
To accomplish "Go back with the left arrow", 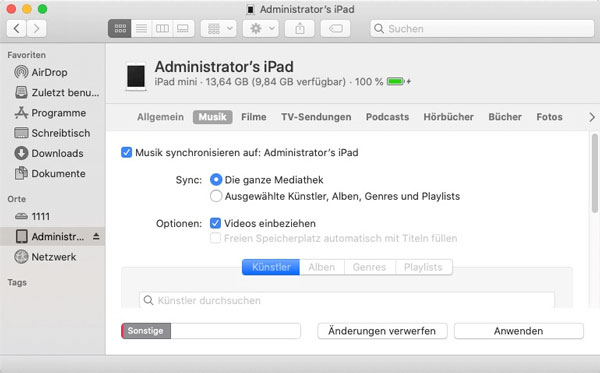I will click(16, 29).
